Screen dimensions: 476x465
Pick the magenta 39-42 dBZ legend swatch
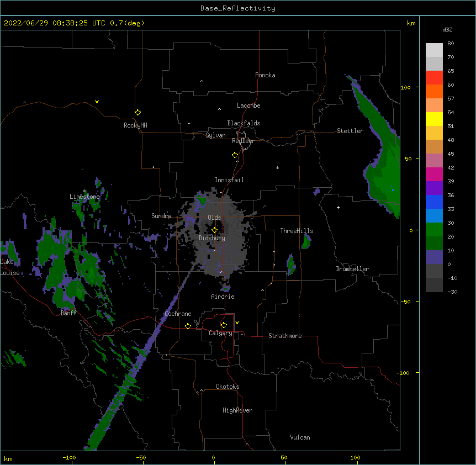[x=434, y=174]
